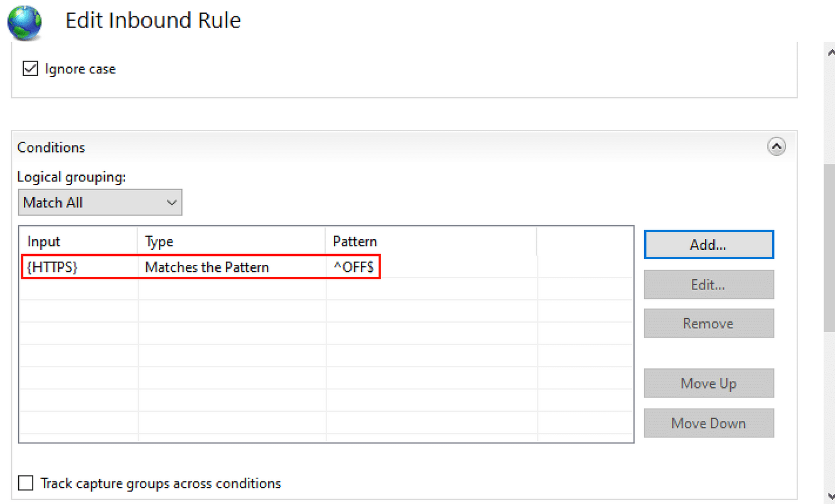Collapse the Conditions section with the chevron icon
The width and height of the screenshot is (835, 504).
(777, 147)
